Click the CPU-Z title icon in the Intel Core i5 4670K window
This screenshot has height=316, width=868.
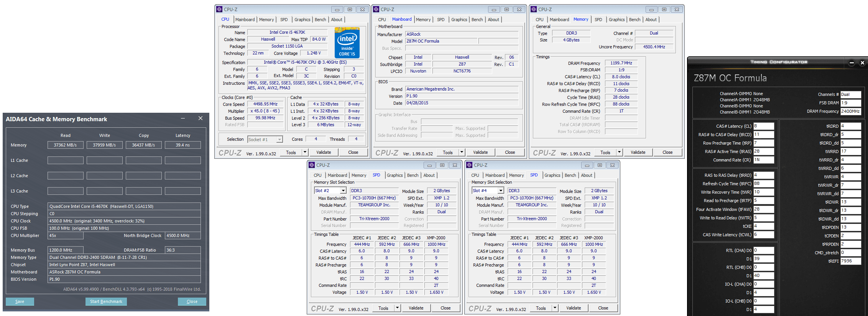(x=219, y=9)
